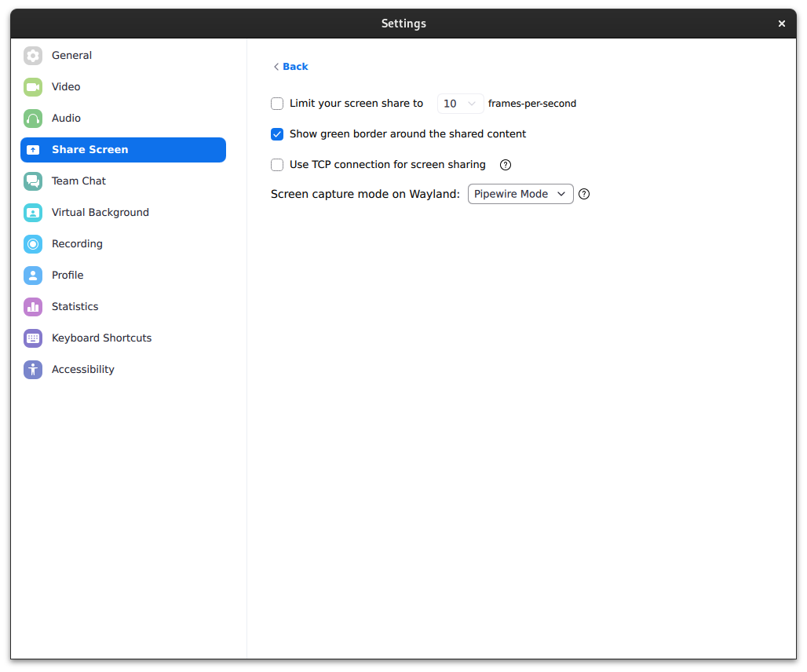Open the Screen capture mode dropdown
Image resolution: width=807 pixels, height=672 pixels.
[520, 194]
